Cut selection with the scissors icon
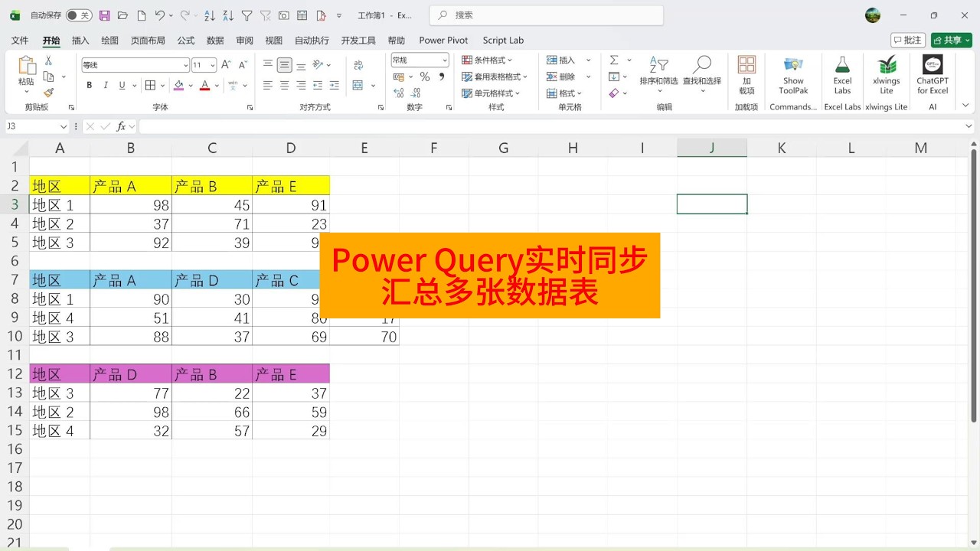 (48, 60)
